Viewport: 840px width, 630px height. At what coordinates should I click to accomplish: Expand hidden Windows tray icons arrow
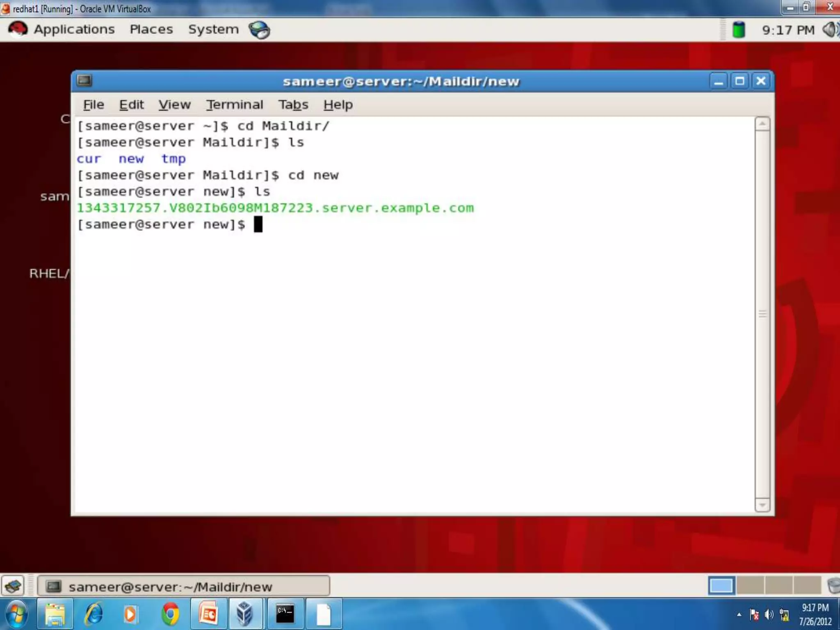point(739,614)
